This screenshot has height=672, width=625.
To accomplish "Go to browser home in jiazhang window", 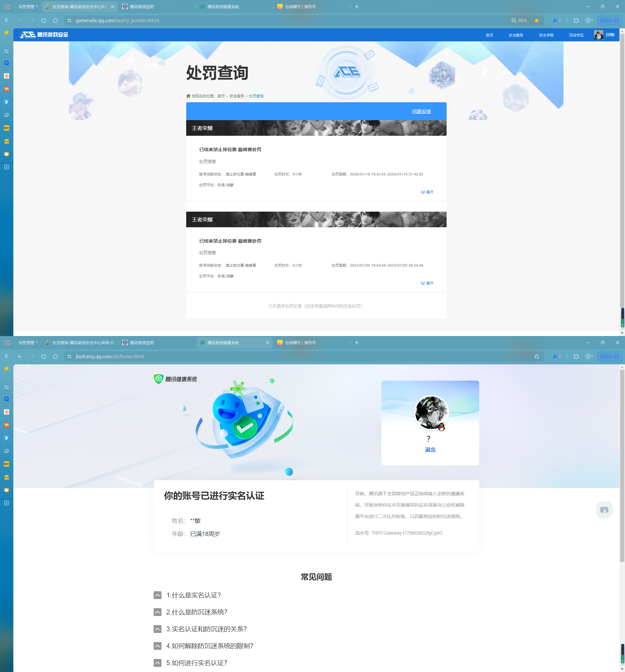I will [55, 357].
